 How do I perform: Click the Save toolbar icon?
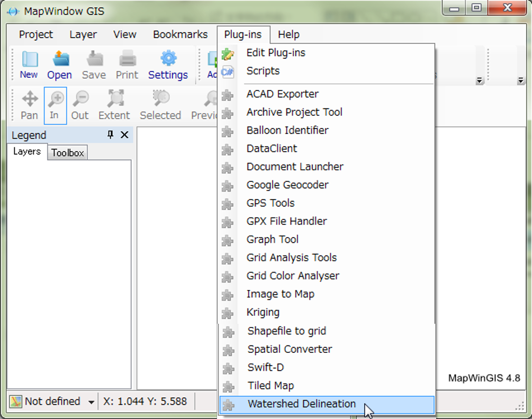point(94,65)
